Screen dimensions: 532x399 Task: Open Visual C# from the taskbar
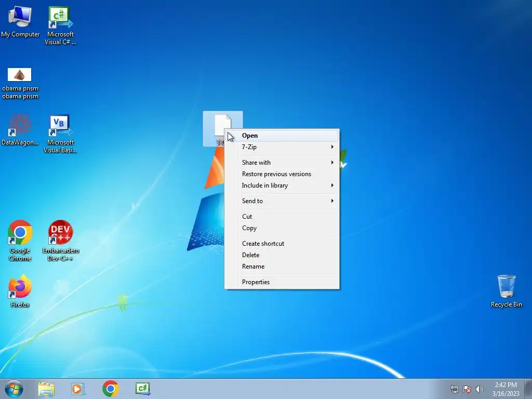click(143, 389)
